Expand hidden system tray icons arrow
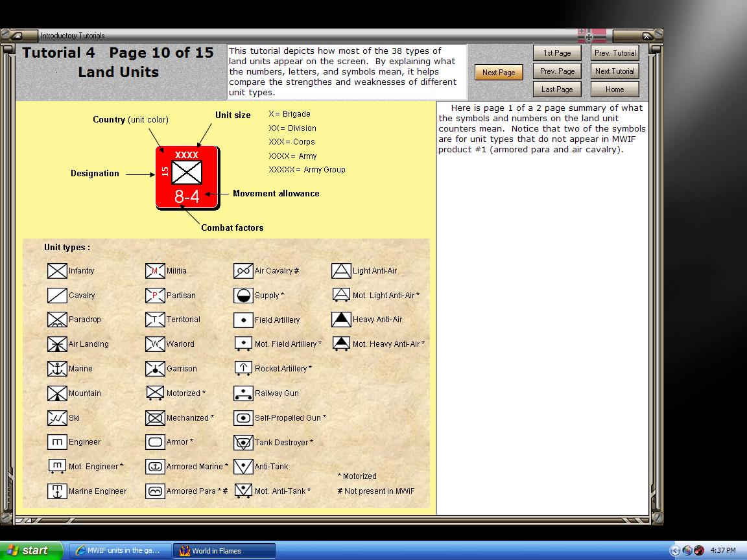This screenshot has height=560, width=747. click(674, 550)
